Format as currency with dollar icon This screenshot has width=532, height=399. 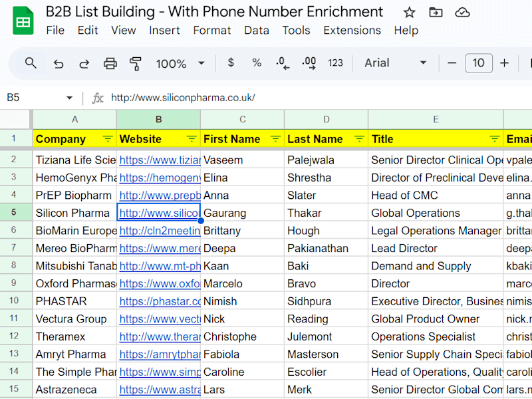tap(231, 63)
